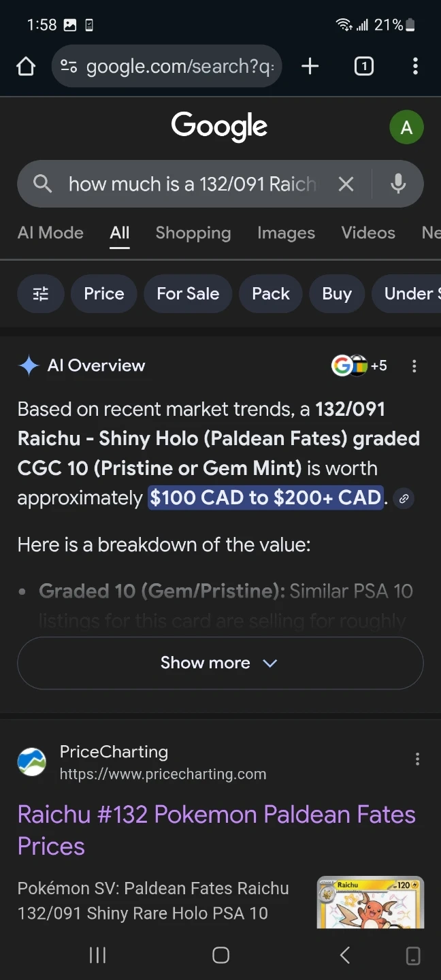Image resolution: width=441 pixels, height=980 pixels.
Task: View AI Overview sources +5
Action: click(x=359, y=366)
